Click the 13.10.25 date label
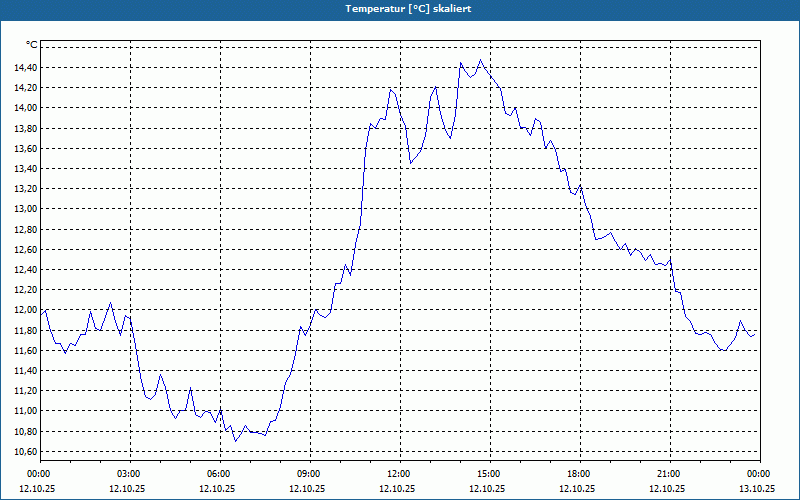Screen dimensions: 800x500 pos(757,488)
